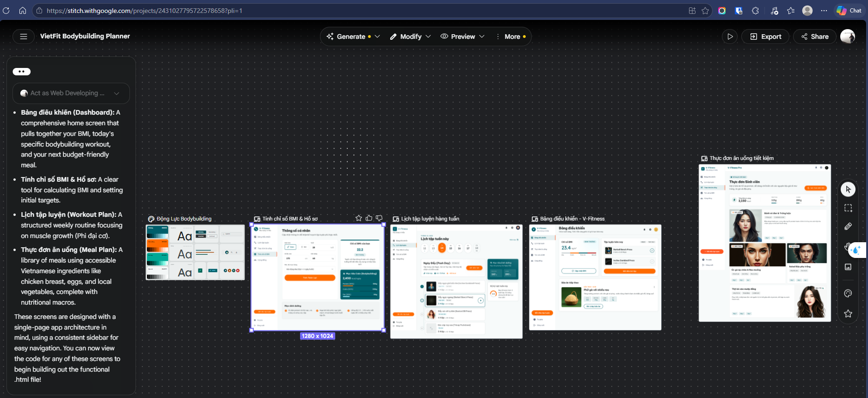The width and height of the screenshot is (868, 398).
Task: Star the Tính chỉ số BMI screen
Action: coord(359,218)
